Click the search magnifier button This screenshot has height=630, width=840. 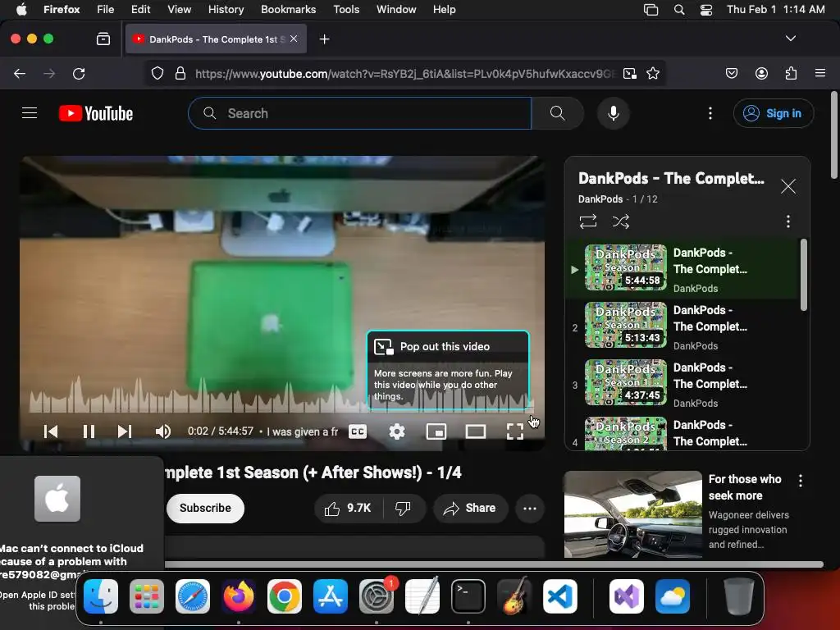[x=558, y=113]
